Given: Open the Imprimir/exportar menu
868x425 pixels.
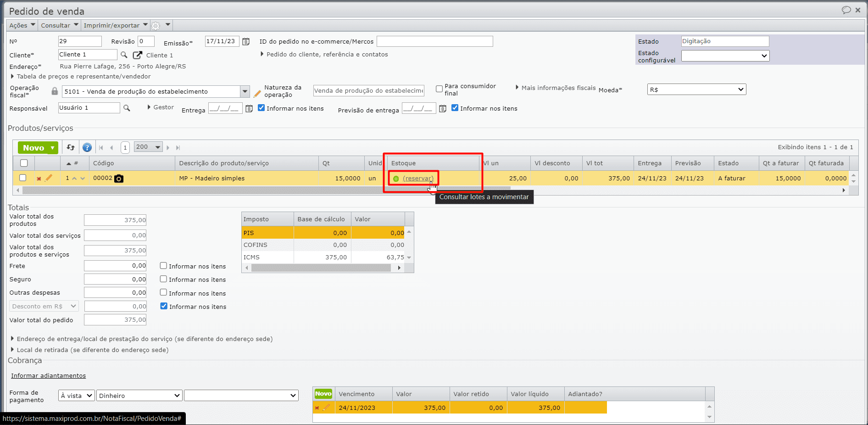Looking at the screenshot, I should point(116,25).
